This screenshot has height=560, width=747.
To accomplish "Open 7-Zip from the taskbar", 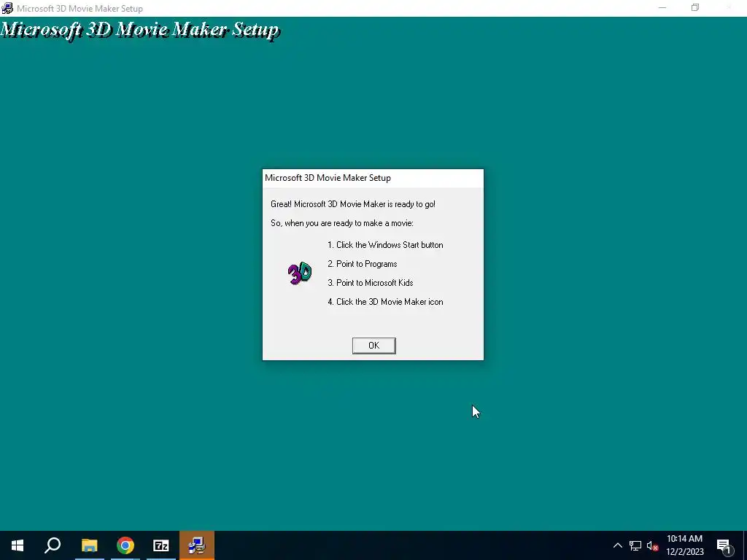I will pyautogui.click(x=161, y=545).
